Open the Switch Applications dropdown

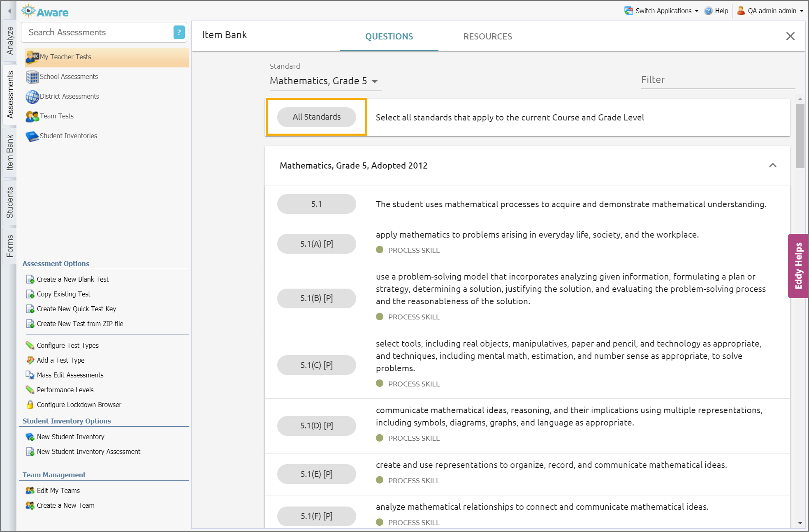pos(661,11)
